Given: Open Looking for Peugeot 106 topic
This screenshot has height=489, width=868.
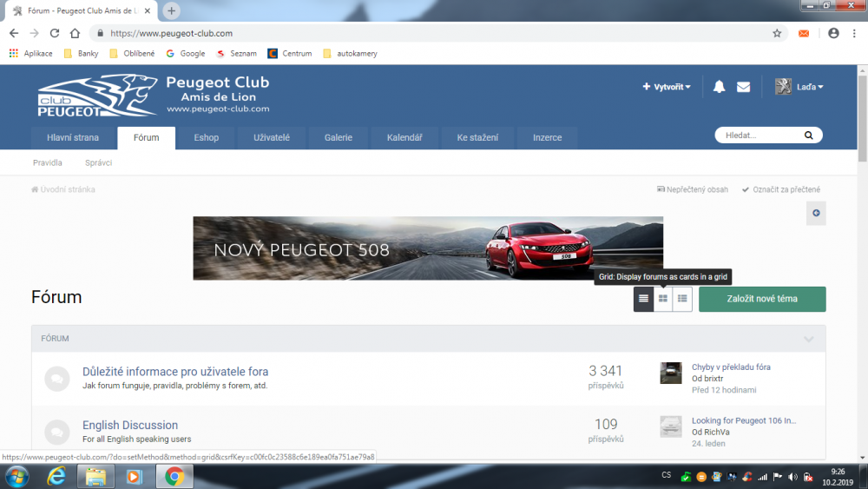Looking at the screenshot, I should click(744, 420).
